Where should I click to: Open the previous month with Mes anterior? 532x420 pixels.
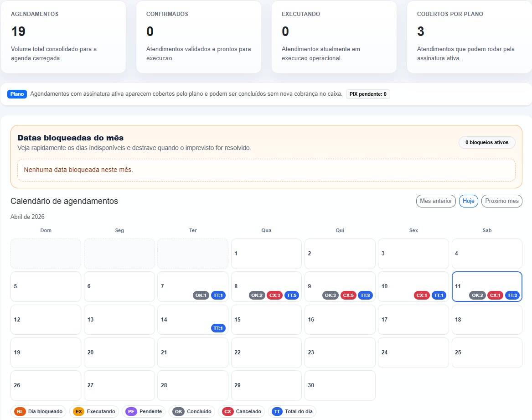[x=436, y=201]
